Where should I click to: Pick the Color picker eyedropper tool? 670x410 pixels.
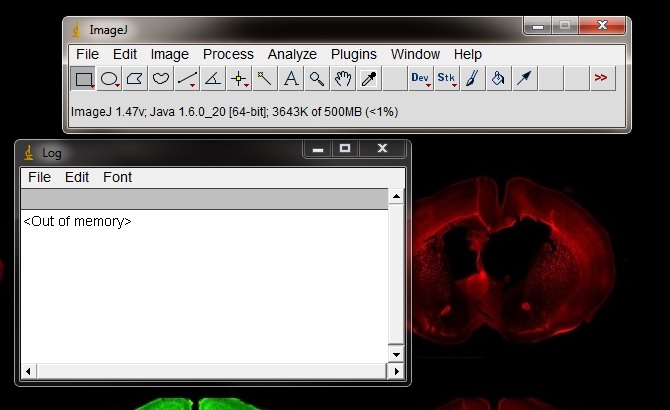369,79
